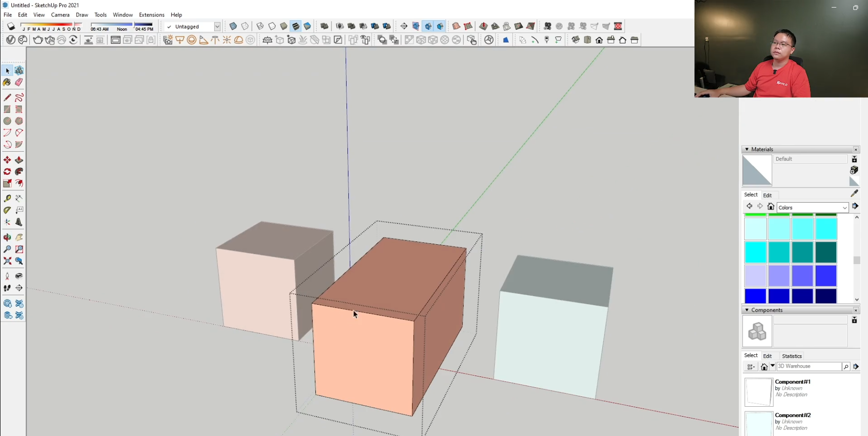This screenshot has width=868, height=436.
Task: Pick the eyedropper in the Materials panel
Action: point(855,193)
